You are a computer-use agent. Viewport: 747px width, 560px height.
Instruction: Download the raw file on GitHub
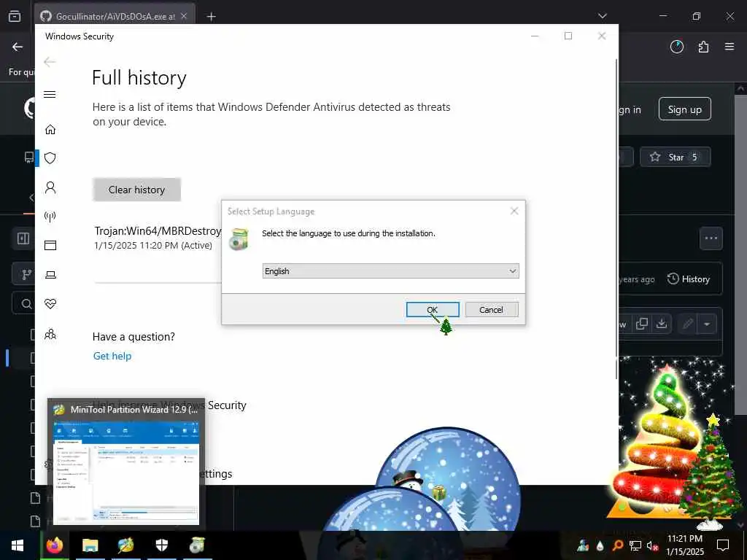click(x=661, y=324)
